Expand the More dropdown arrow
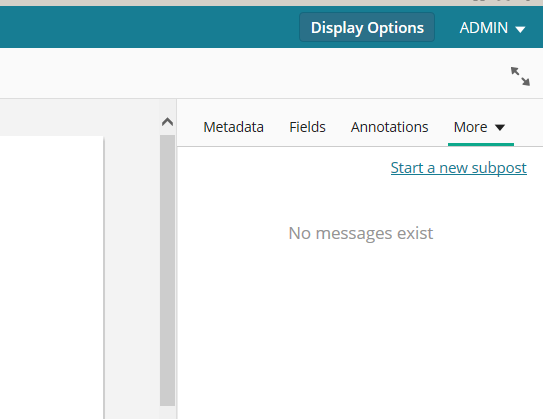Image resolution: width=543 pixels, height=419 pixels. 499,127
